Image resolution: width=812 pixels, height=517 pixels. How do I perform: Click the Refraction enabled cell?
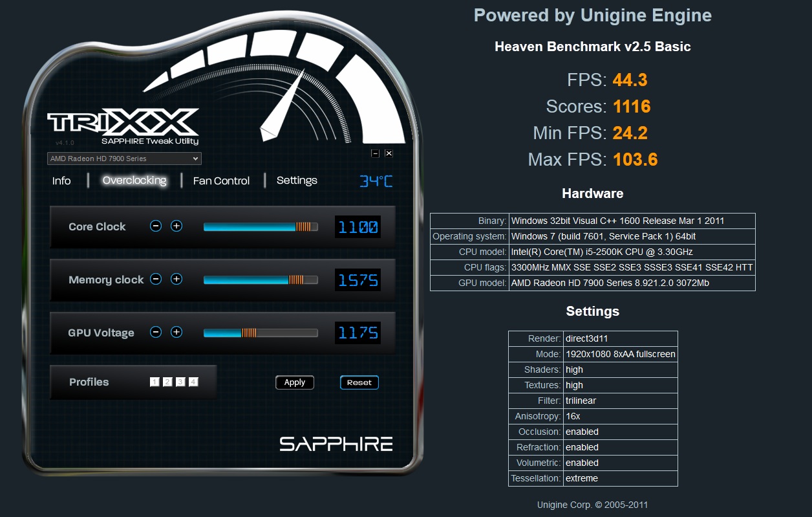620,447
